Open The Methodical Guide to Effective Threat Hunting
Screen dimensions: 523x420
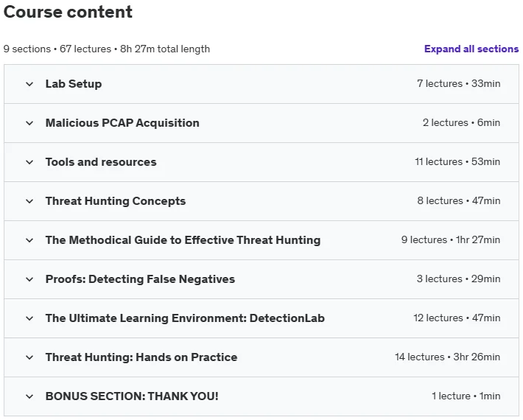click(x=183, y=240)
